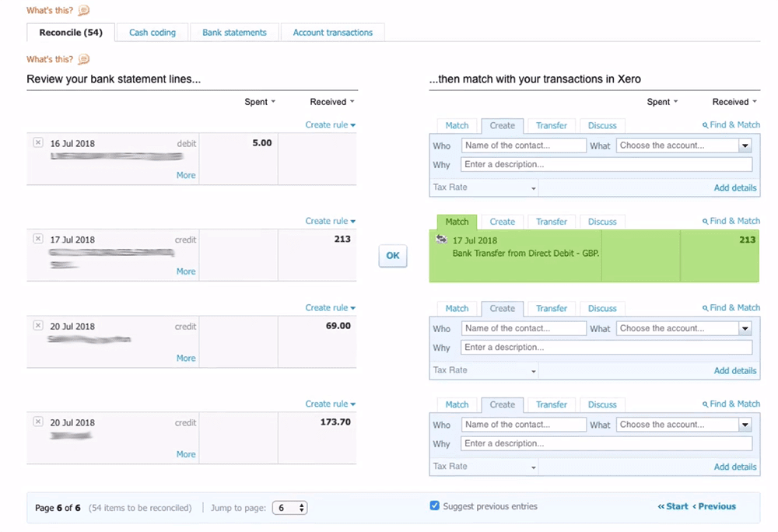Click Add details for the 69.00 line
Image resolution: width=778 pixels, height=532 pixels.
pyautogui.click(x=735, y=370)
